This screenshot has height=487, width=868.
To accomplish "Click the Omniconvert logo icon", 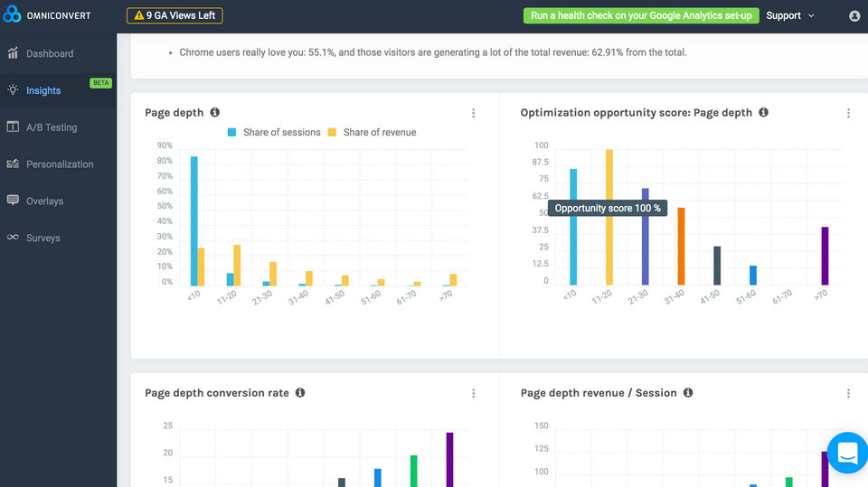I will point(12,15).
